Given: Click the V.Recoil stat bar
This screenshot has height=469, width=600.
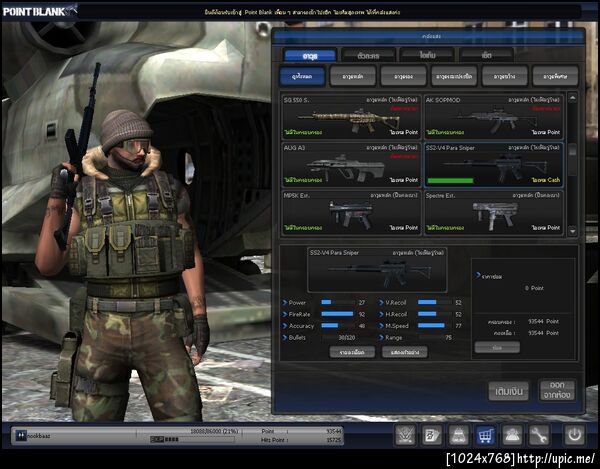Looking at the screenshot, I should [x=434, y=302].
